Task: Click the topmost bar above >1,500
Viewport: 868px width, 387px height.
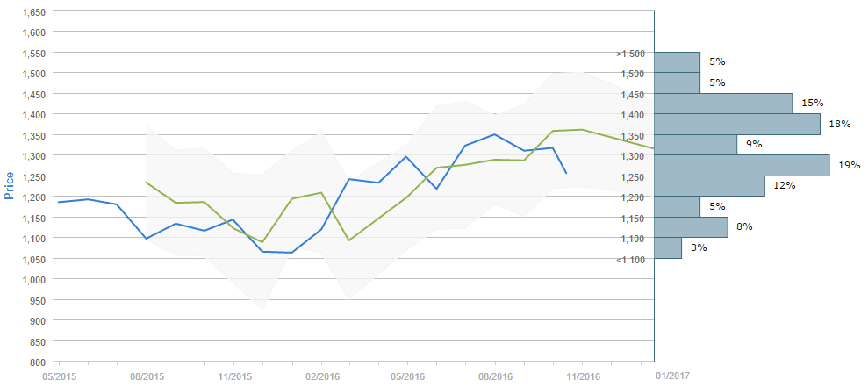Action: coord(678,61)
